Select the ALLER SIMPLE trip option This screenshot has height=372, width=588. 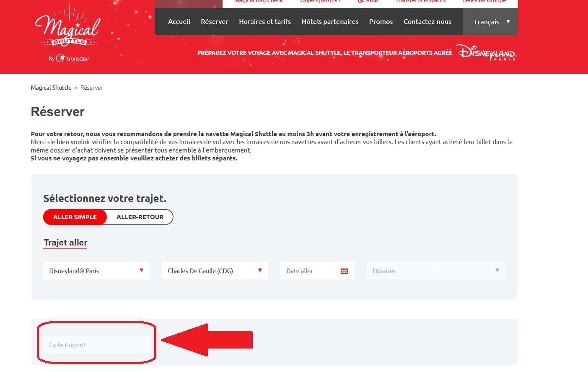coord(75,217)
